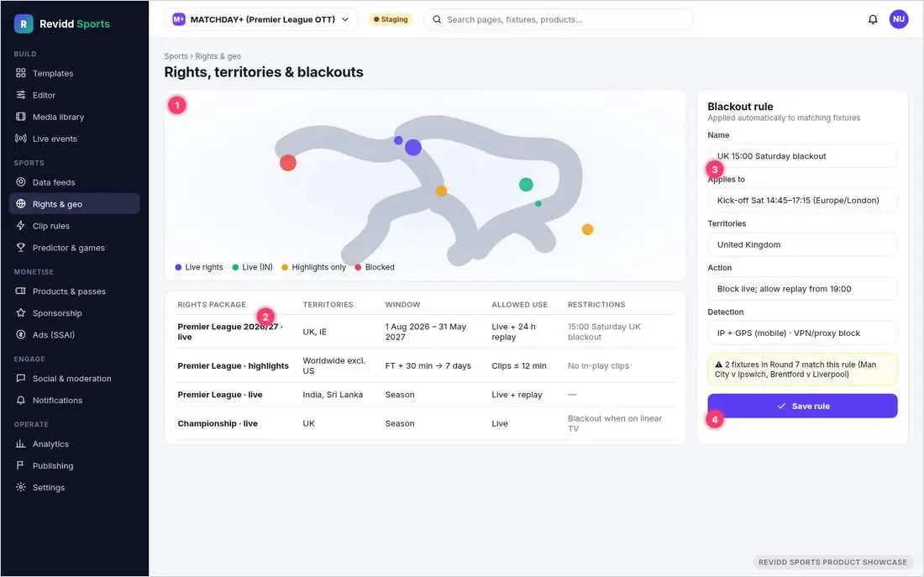Image resolution: width=924 pixels, height=577 pixels.
Task: Click the Analytics bar chart icon
Action: pyautogui.click(x=21, y=443)
